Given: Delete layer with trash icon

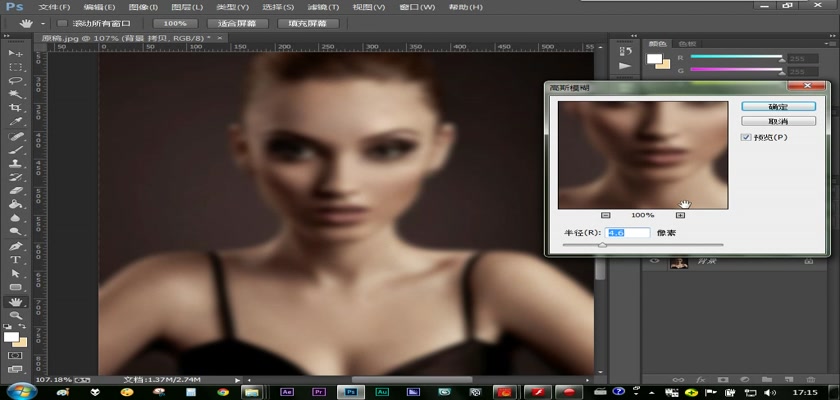Looking at the screenshot, I should pos(811,380).
